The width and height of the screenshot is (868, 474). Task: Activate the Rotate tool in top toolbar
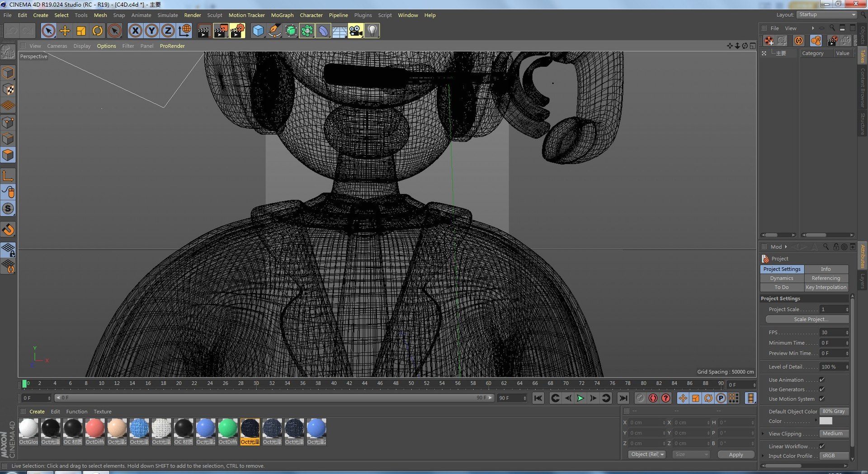click(97, 31)
